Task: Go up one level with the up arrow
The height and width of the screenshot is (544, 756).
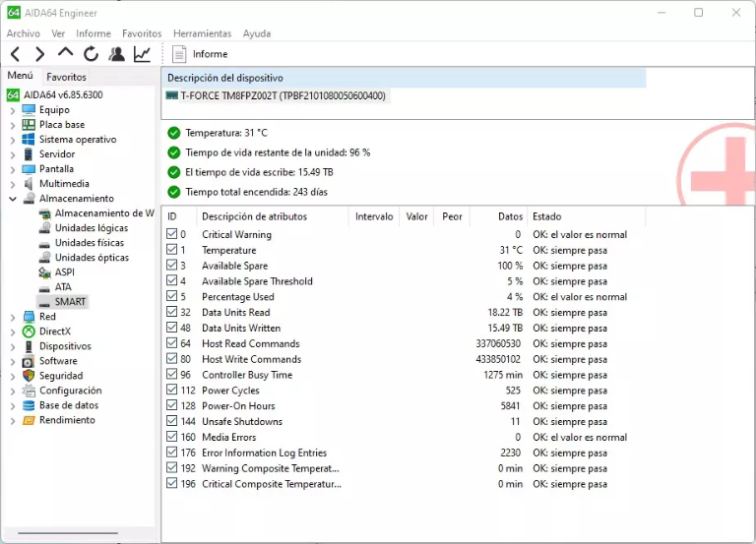Action: [65, 52]
